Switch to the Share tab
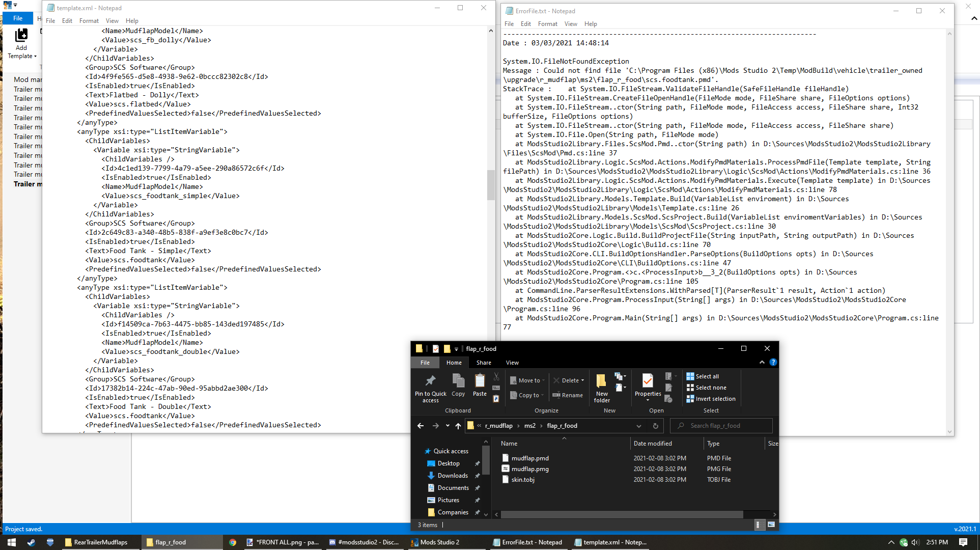The image size is (980, 550). (x=483, y=362)
